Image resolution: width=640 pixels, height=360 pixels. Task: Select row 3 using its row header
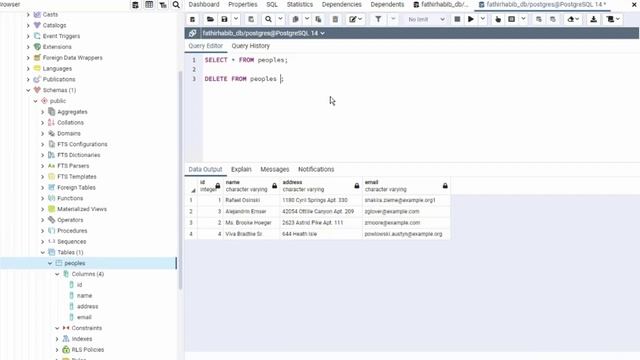click(191, 223)
